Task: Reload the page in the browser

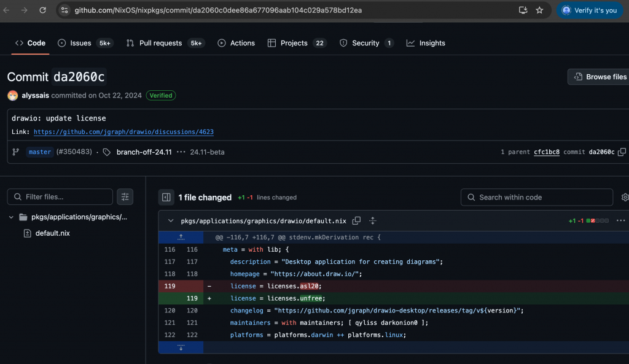Action: (42, 10)
